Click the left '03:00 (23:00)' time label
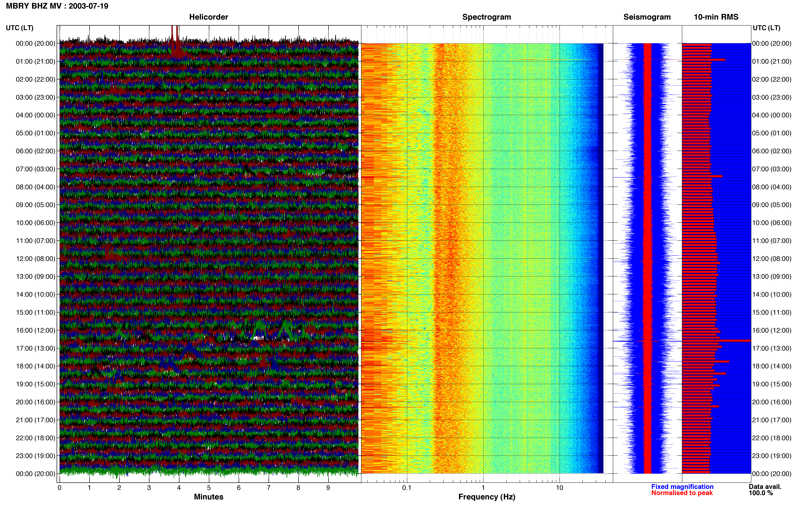Viewport: 812px width, 508px height. (36, 97)
